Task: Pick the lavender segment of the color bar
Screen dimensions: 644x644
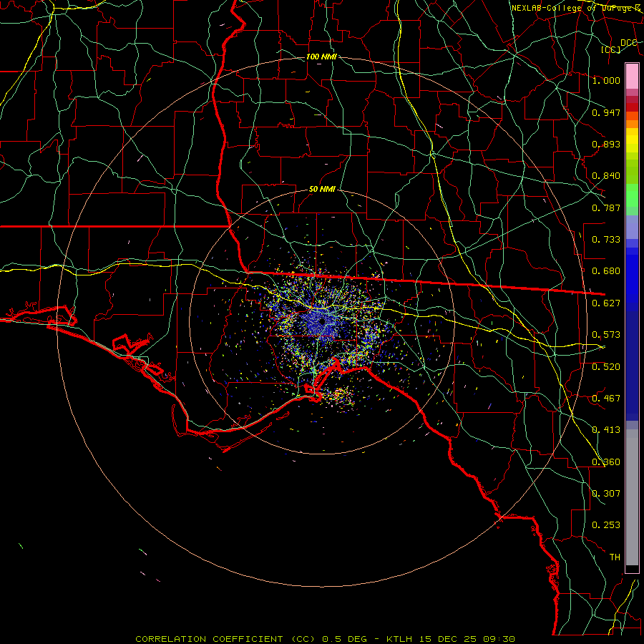Action: click(x=632, y=227)
